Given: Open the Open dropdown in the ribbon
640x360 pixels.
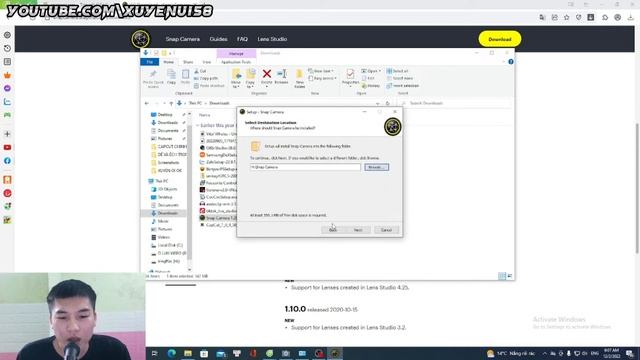Looking at the screenshot, I should [371, 71].
